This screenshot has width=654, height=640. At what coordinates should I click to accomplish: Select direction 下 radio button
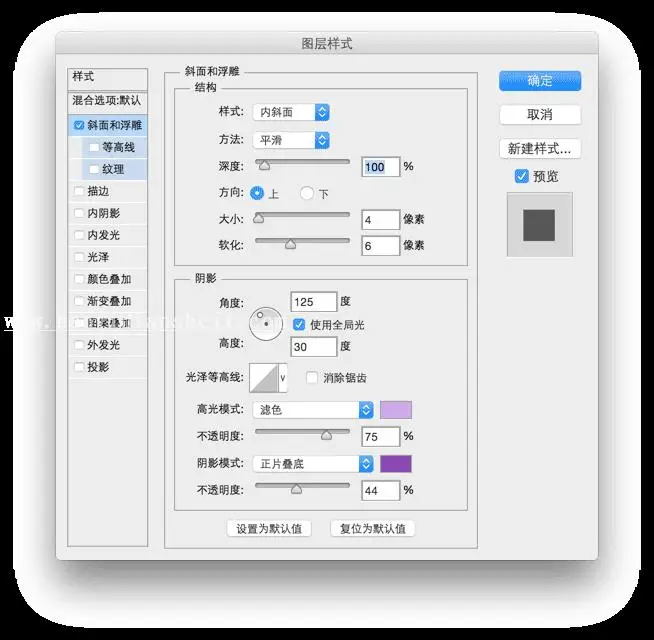307,193
